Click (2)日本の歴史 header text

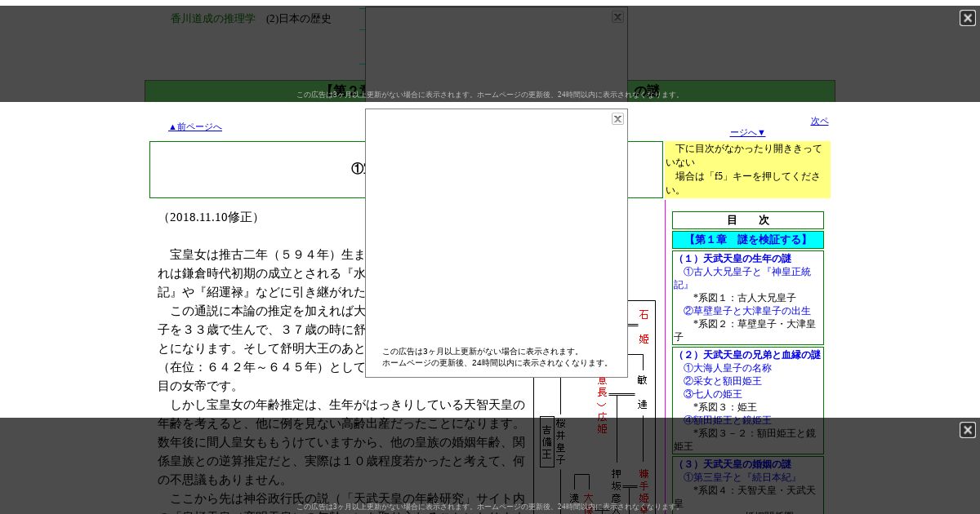point(299,19)
